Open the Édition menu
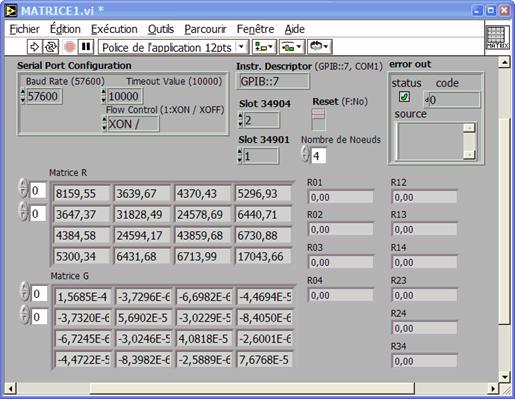The width and height of the screenshot is (515, 399). [65, 29]
